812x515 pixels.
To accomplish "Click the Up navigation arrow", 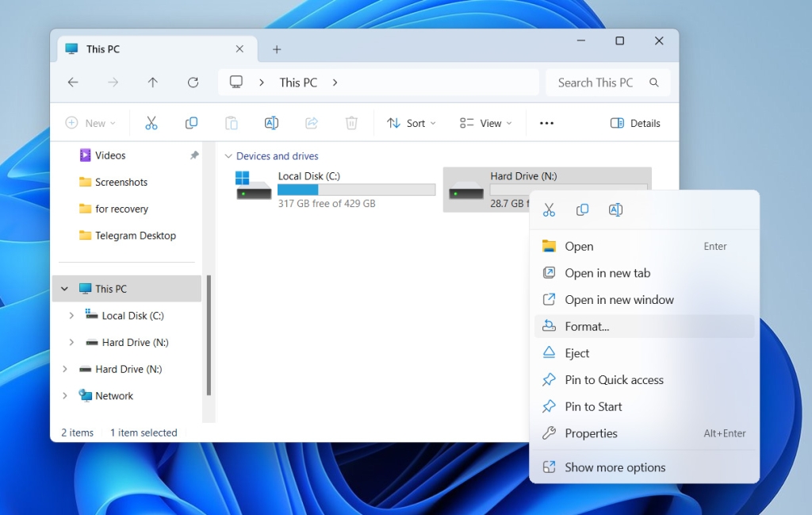I will point(152,82).
